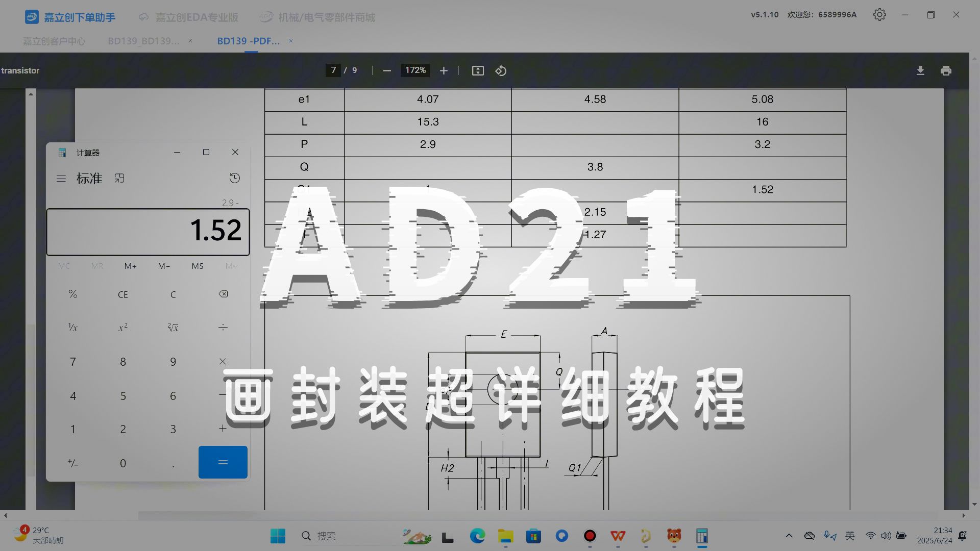Click table cell value 15.3
Screen dimensions: 980x551
(x=428, y=122)
